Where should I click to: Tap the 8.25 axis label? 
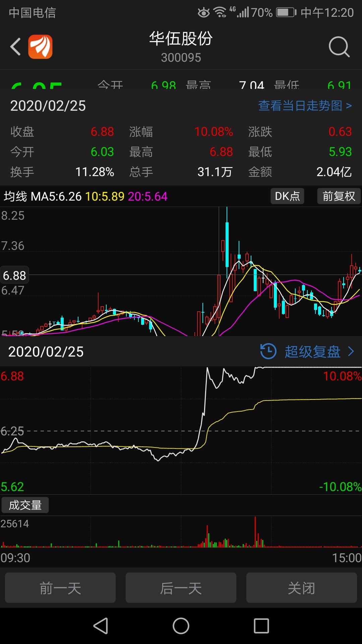tap(13, 216)
